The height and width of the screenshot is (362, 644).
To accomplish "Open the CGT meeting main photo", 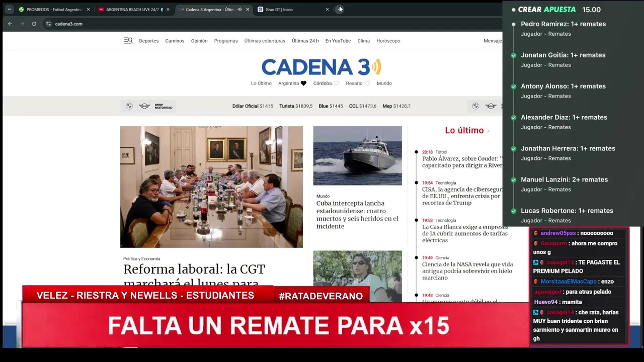I will point(211,187).
